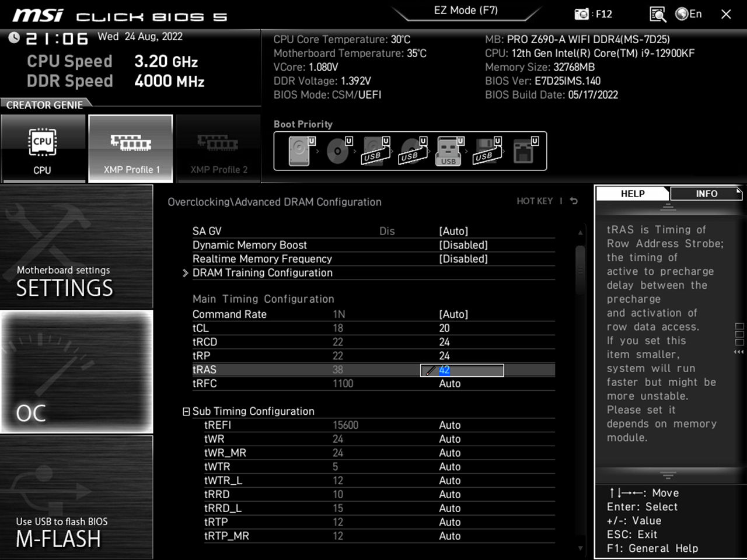
Task: Collapse the Sub Timing Configuration section
Action: click(x=186, y=412)
